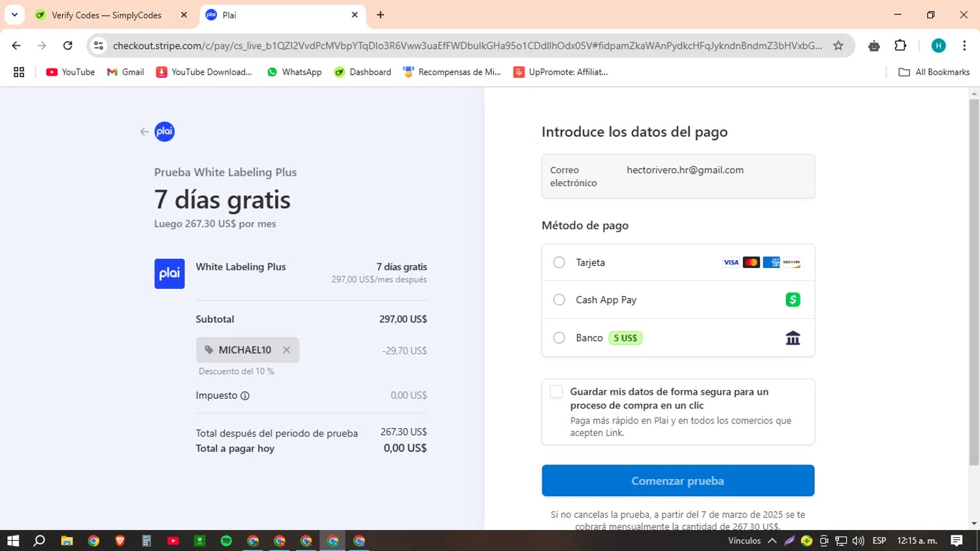Close the Verify Codes — SimplyCodes tab
The image size is (980, 551).
184,14
